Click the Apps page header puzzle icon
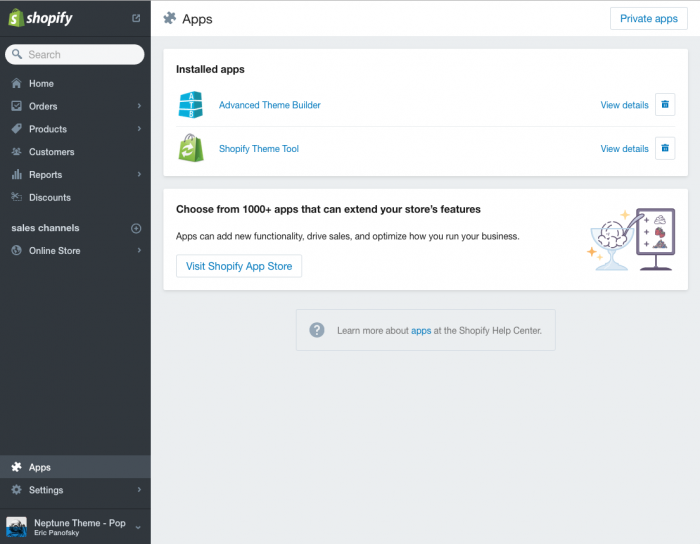This screenshot has height=544, width=700. tap(170, 18)
